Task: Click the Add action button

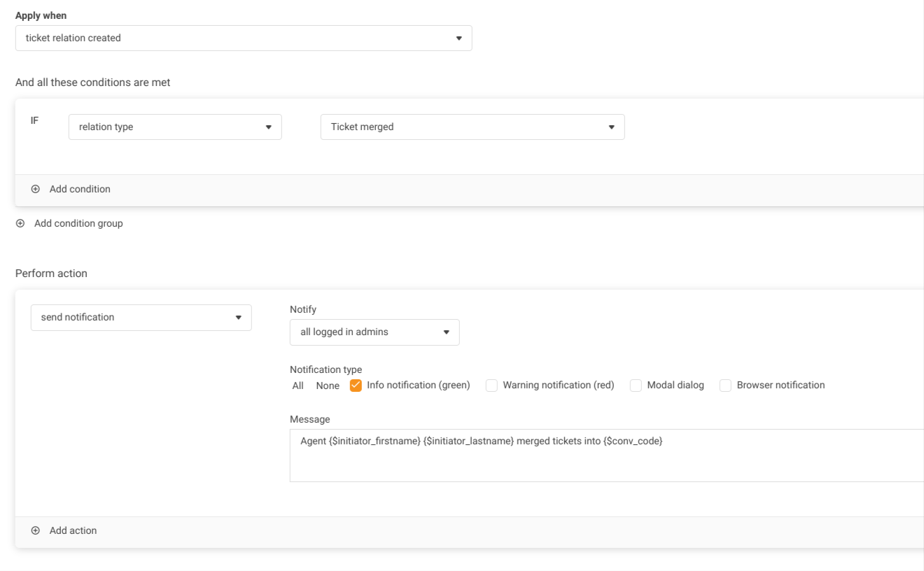Action: coord(73,530)
